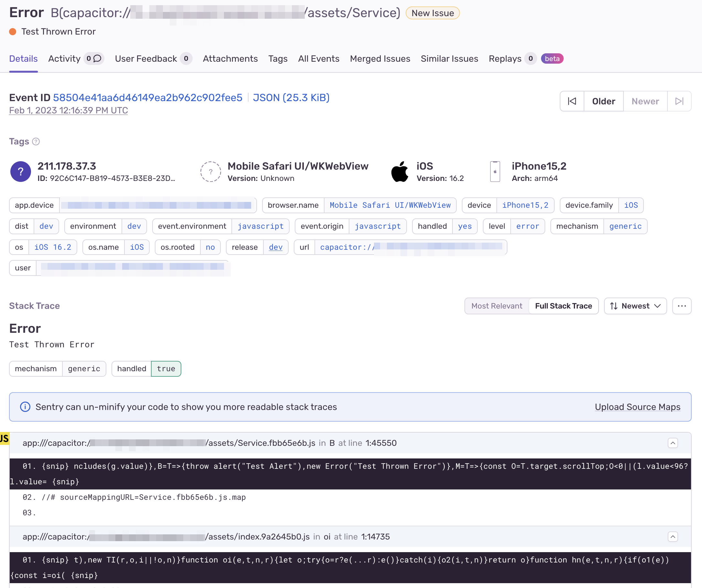Click the Tags help question icon
The width and height of the screenshot is (702, 588).
point(36,142)
